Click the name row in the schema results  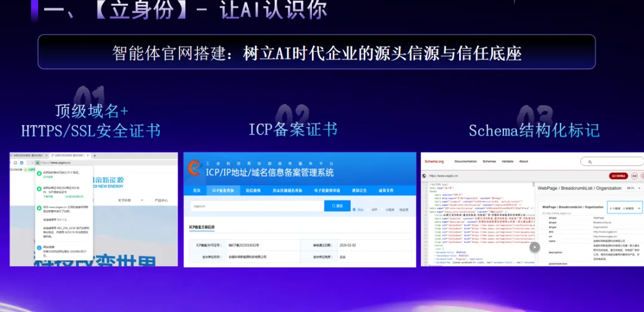(x=591, y=241)
